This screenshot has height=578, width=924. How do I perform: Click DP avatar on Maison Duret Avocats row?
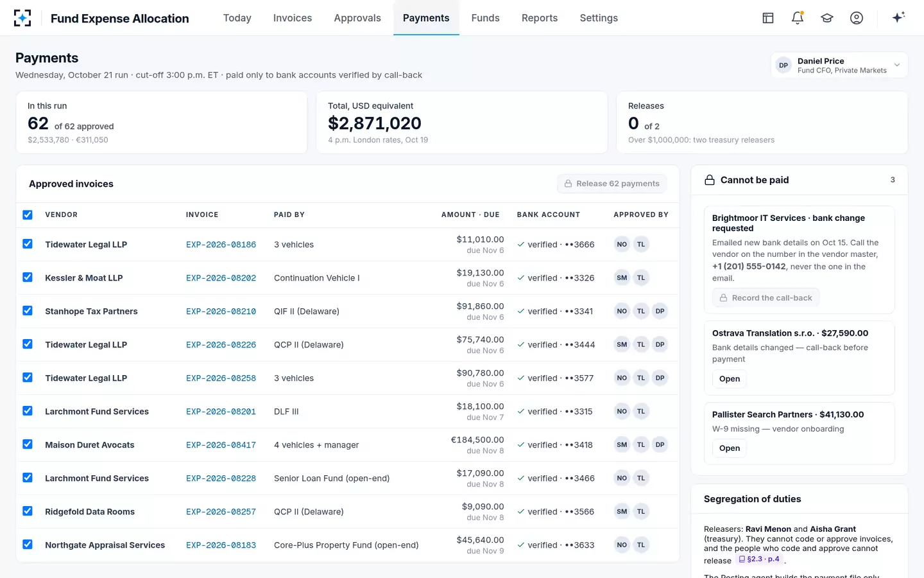click(660, 444)
